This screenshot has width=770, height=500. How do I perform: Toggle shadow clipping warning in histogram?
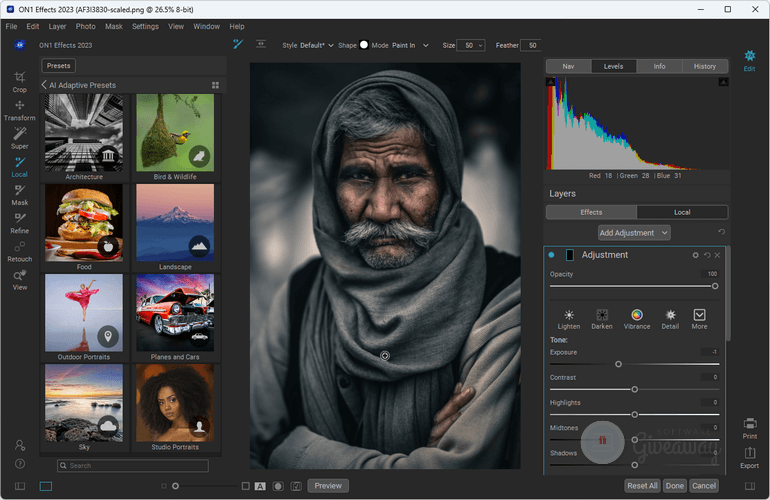[550, 82]
